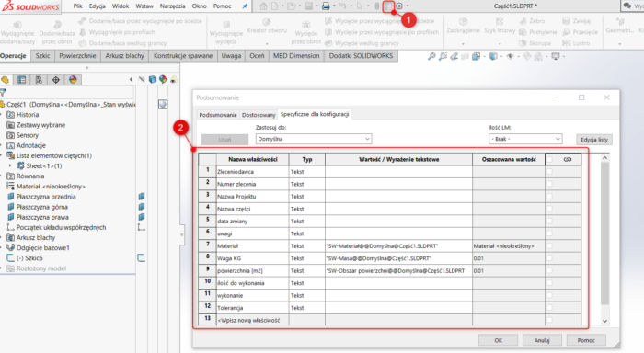Click the Save disk icon

coord(308,6)
